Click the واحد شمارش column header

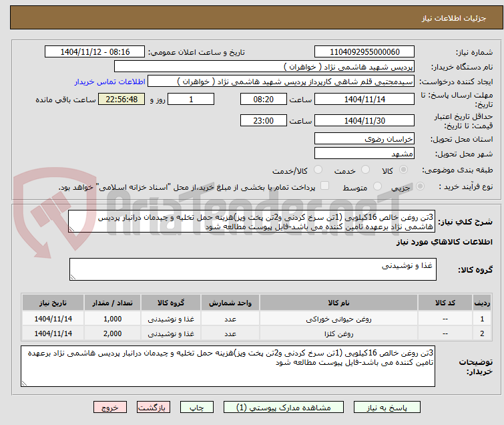tap(230, 303)
